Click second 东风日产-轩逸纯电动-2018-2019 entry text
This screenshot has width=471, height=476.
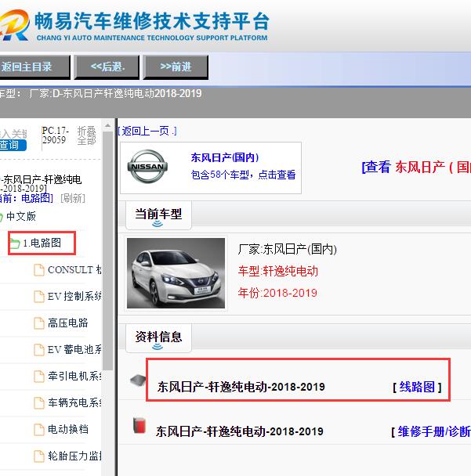[x=240, y=431]
